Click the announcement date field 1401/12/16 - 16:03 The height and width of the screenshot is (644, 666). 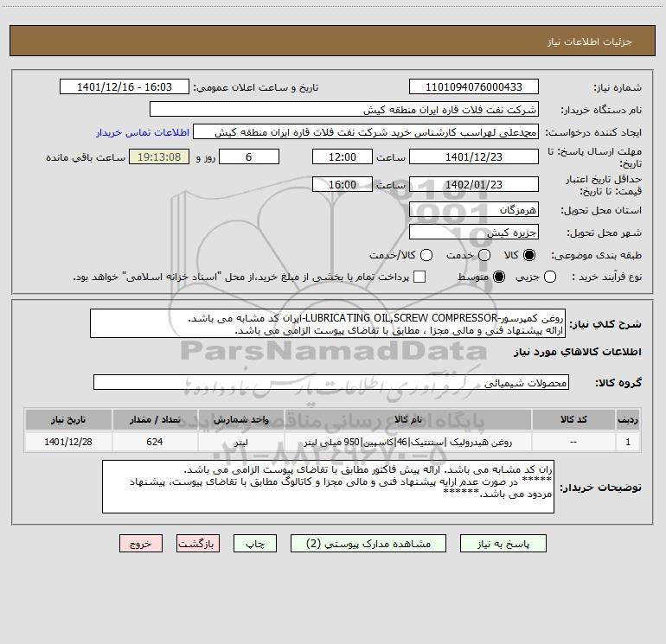(125, 87)
